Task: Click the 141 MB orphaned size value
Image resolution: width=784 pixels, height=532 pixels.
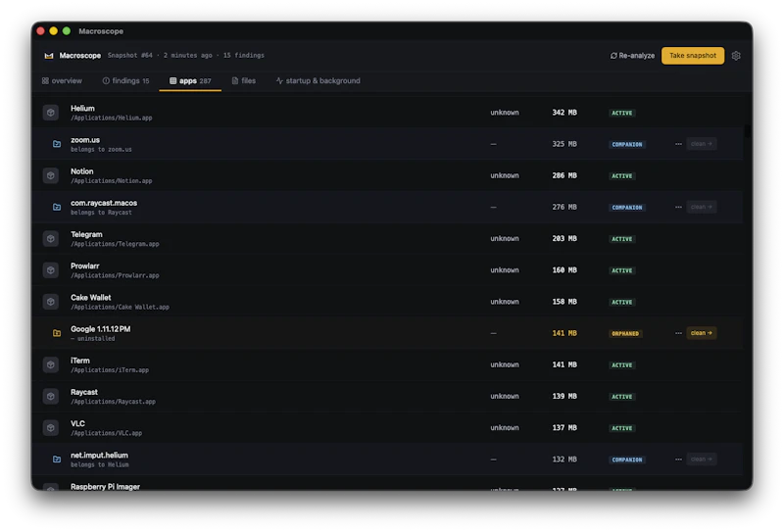Action: coord(564,333)
